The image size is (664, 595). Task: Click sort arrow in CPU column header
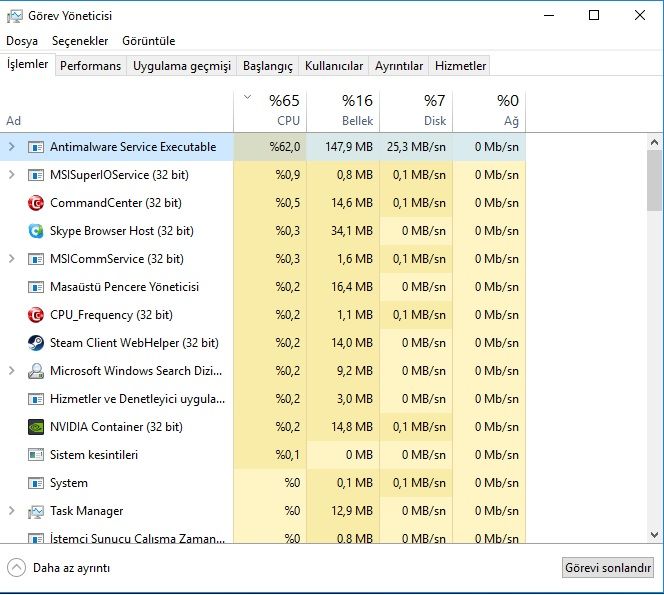[x=247, y=97]
